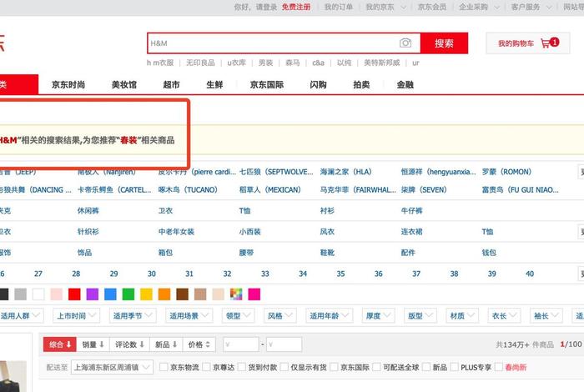The image size is (584, 392).
Task: Select the white color swatch
Action: [x=38, y=294]
